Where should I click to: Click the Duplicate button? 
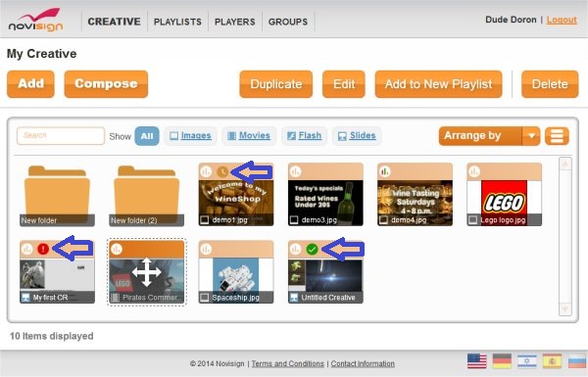tap(276, 84)
